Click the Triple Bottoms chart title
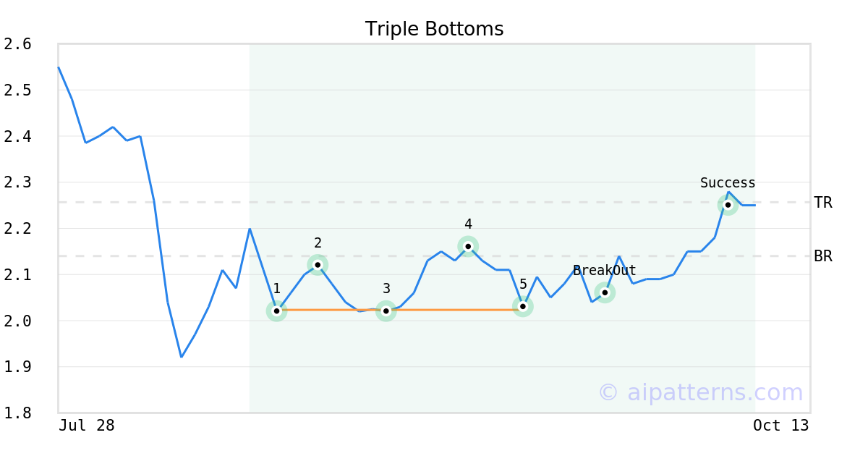Viewport: 868px width, 456px height. [434, 29]
